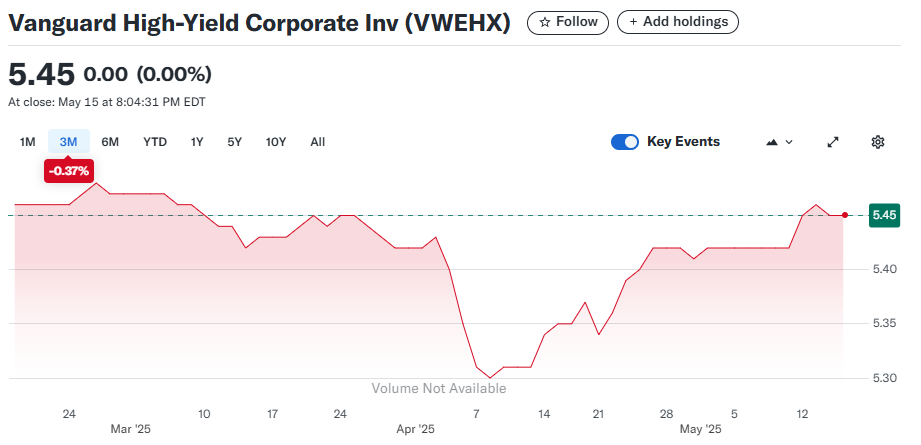
Task: Select the 10Y time range
Action: click(275, 141)
